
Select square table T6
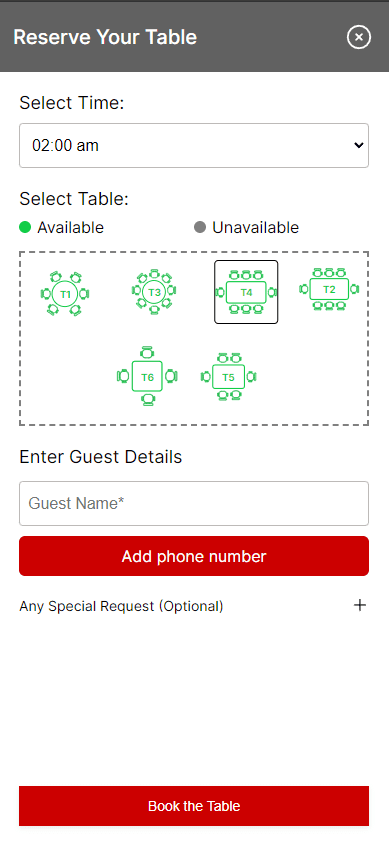pos(147,376)
